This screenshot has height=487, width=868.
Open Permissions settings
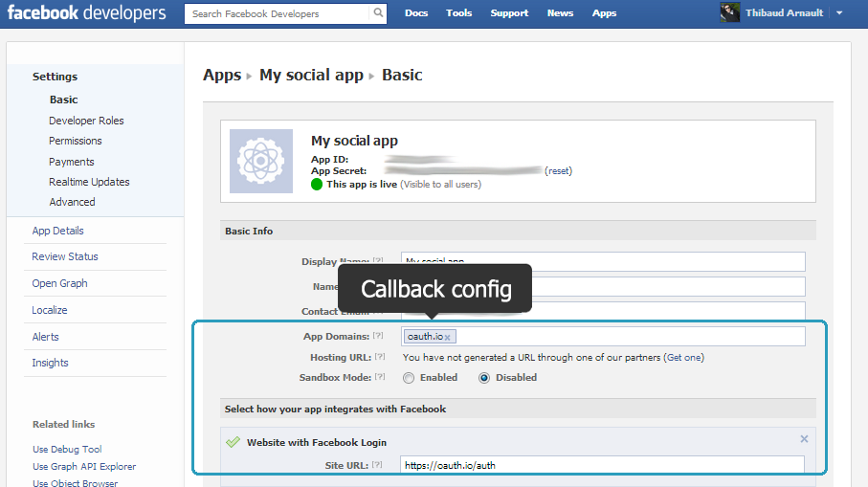pos(76,141)
